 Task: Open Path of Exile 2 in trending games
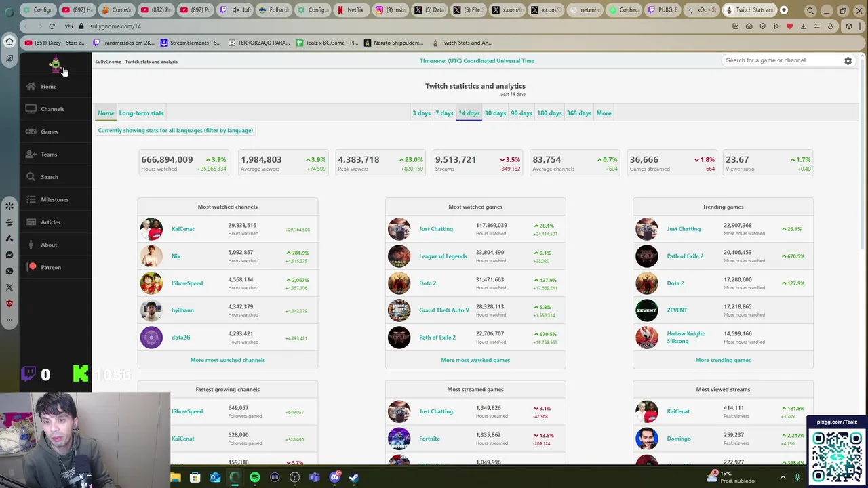point(685,256)
